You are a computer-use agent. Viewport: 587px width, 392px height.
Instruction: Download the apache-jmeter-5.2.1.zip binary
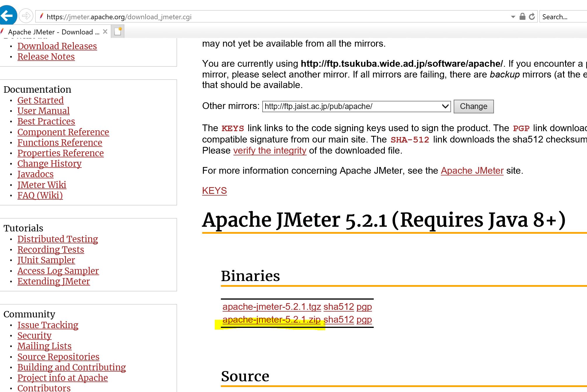click(271, 320)
